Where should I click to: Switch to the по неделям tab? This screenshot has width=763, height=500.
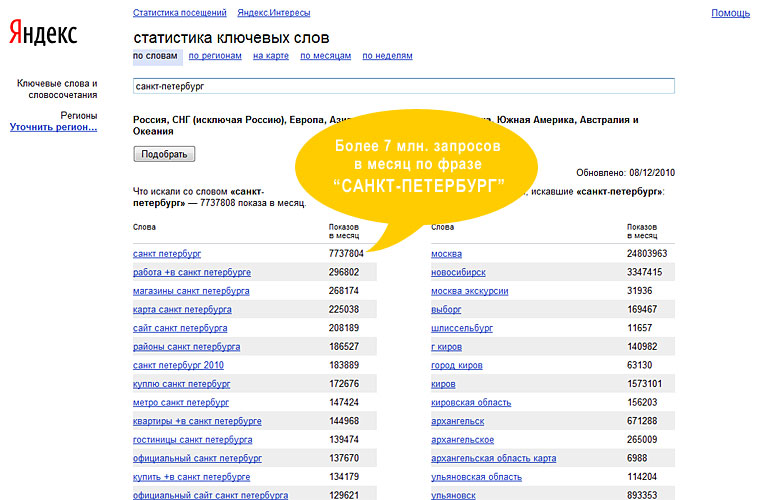pos(387,56)
